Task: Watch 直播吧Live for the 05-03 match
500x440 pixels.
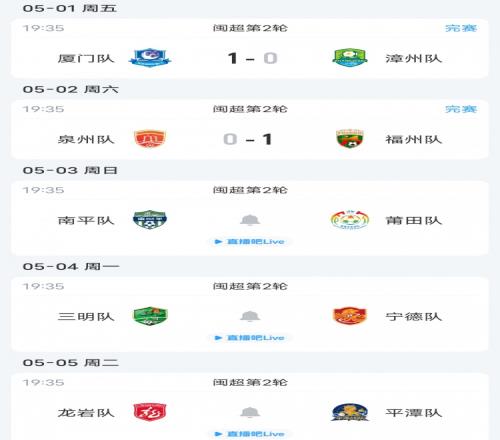Action: tap(250, 242)
